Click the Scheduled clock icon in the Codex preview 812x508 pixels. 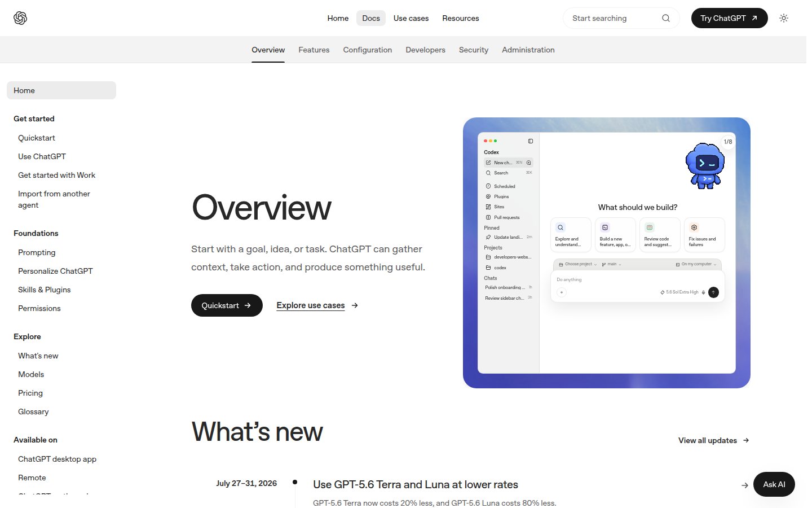(x=488, y=186)
